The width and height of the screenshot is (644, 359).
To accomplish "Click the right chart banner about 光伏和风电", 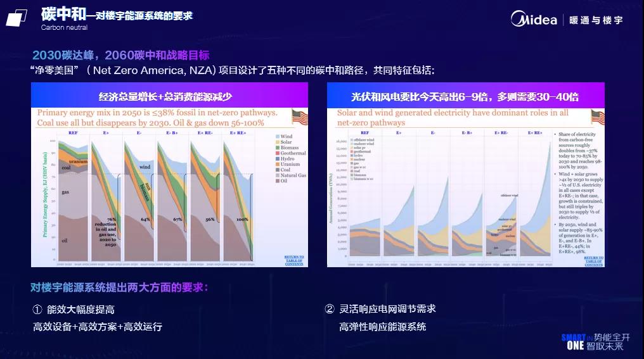I will click(x=465, y=97).
